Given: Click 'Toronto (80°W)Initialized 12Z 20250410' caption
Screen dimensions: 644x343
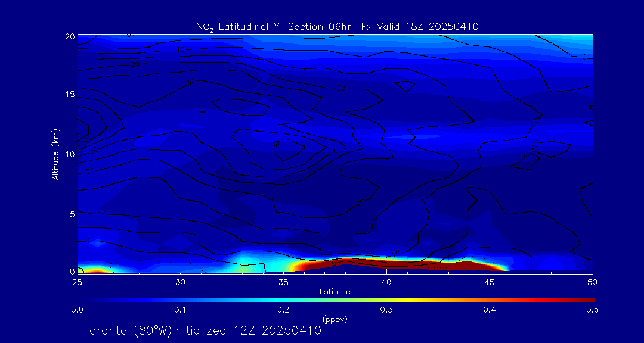Looking at the screenshot, I should tap(203, 330).
